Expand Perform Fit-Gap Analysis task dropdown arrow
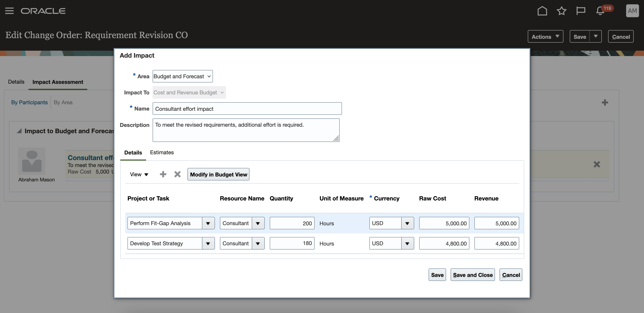The width and height of the screenshot is (644, 313). point(208,223)
